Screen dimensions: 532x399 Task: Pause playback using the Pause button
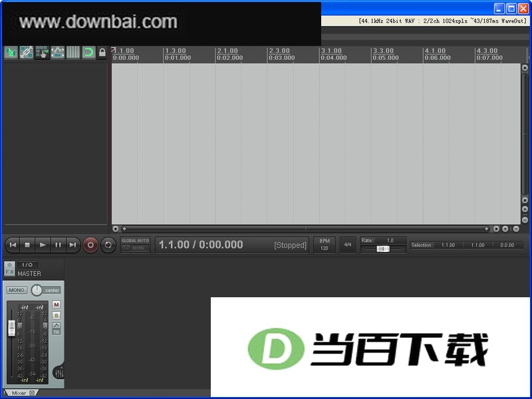point(58,245)
